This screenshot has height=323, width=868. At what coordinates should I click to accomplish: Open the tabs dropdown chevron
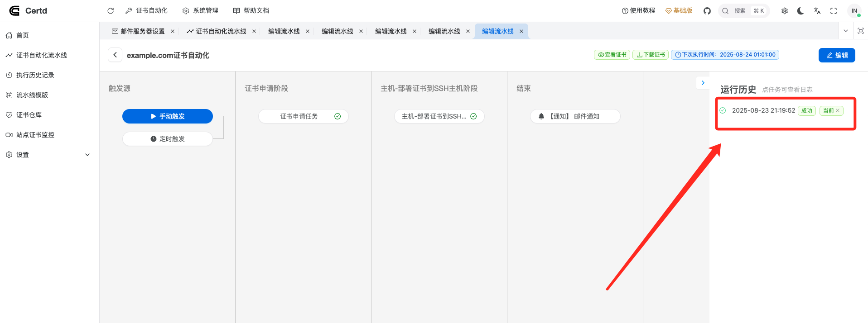click(x=846, y=31)
